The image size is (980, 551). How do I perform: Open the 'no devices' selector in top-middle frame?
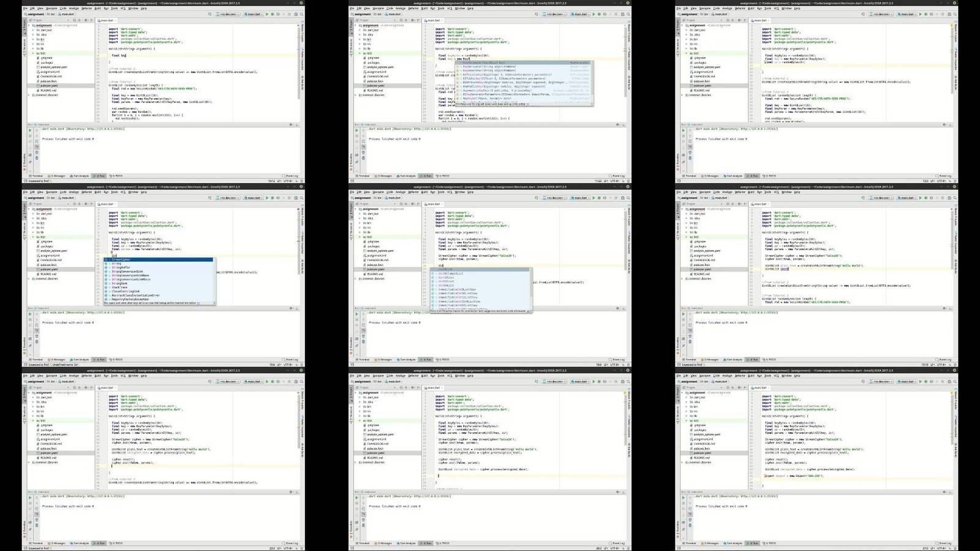[x=555, y=14]
